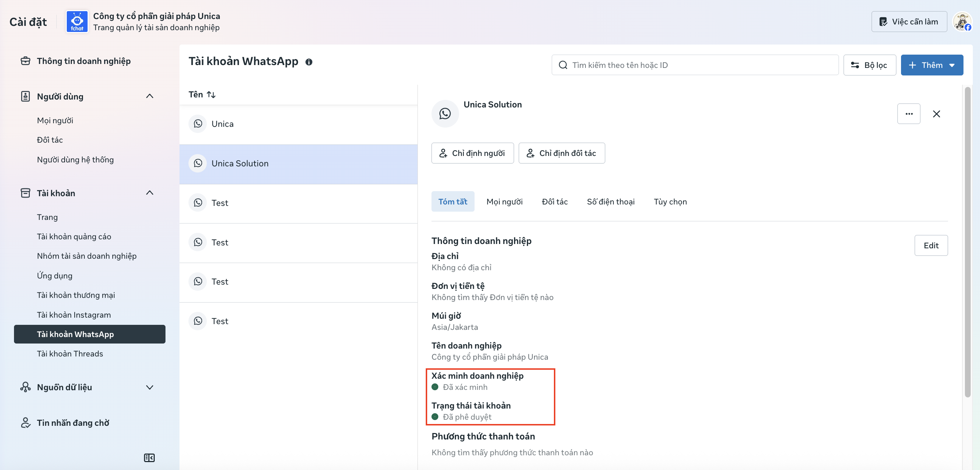Open the three-dots more options menu

tap(909, 114)
